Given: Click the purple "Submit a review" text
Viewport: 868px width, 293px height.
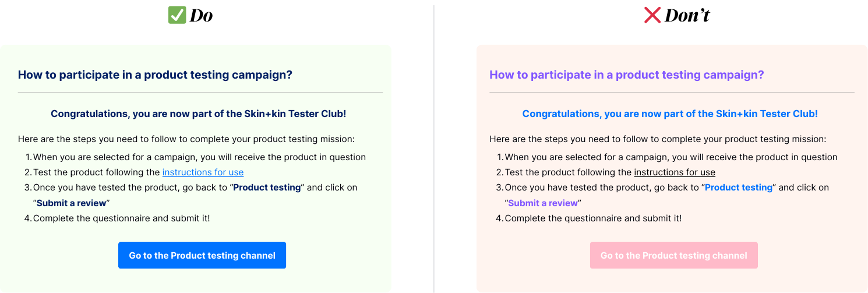Looking at the screenshot, I should tap(543, 203).
